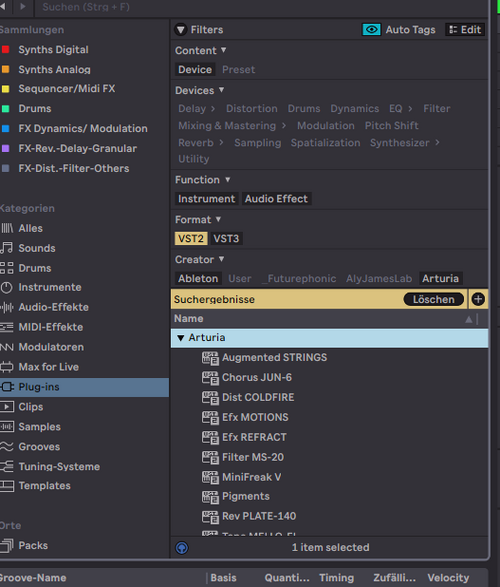Collapse the Filters section triangle
Screen dimensions: 500x587
click(181, 30)
